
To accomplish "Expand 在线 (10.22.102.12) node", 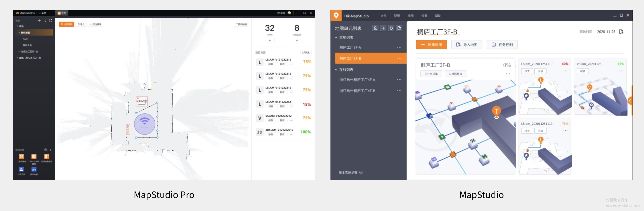I will click(x=17, y=58).
